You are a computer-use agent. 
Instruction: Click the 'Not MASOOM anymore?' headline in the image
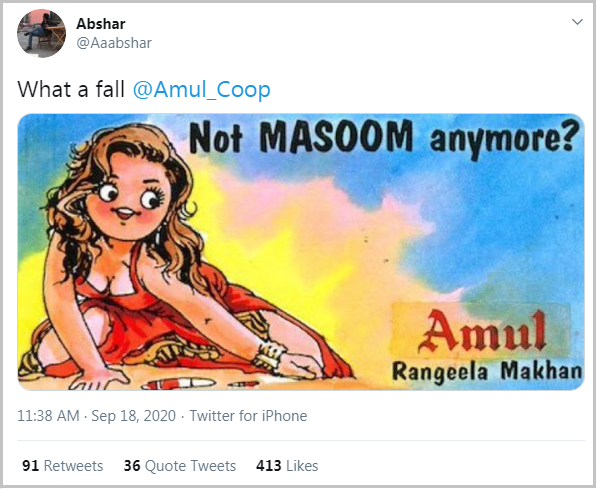tap(384, 138)
